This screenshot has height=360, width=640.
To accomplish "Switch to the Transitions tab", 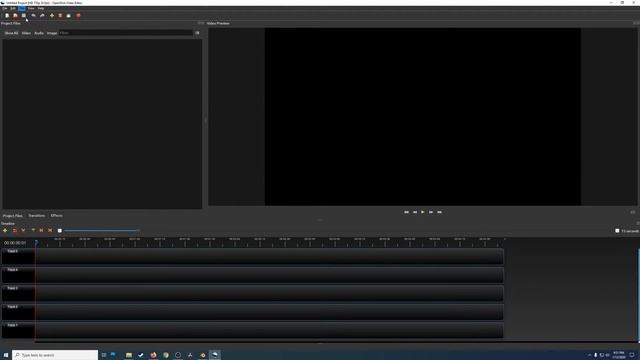I will pyautogui.click(x=37, y=216).
